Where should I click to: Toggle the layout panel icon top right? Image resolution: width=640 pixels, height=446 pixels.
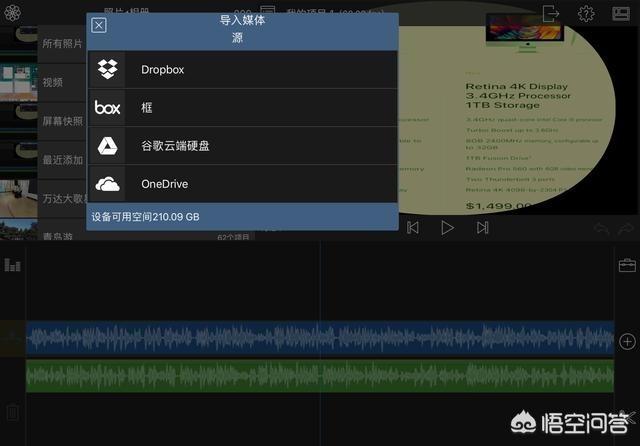[x=621, y=14]
